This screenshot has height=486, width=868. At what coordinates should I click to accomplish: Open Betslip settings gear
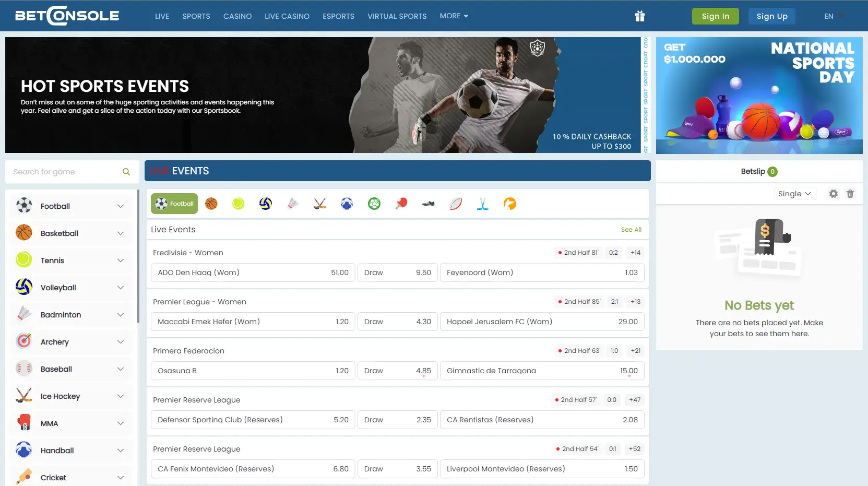pos(834,194)
